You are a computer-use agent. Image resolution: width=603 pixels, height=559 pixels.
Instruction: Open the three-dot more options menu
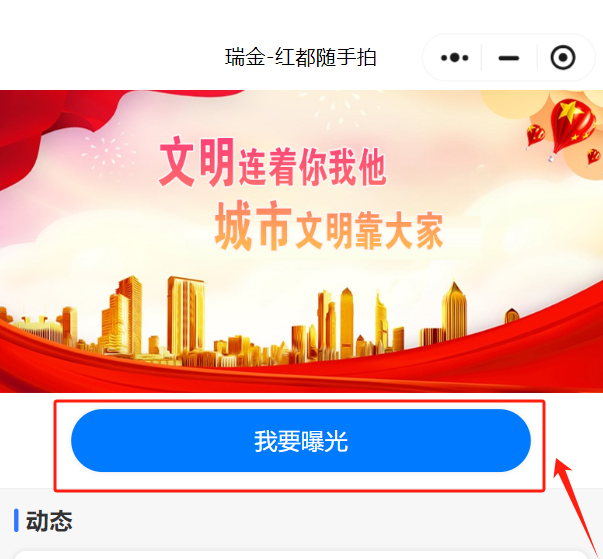point(454,58)
